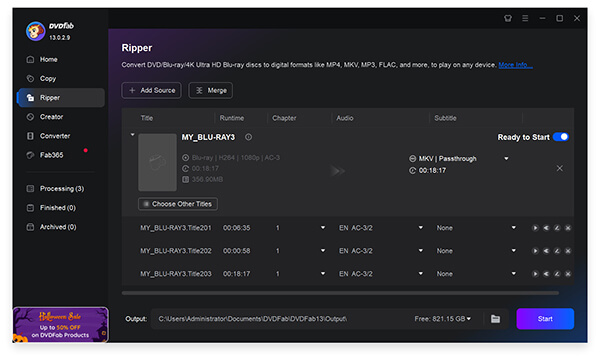Remove Title203 with its X icon
This screenshot has width=600, height=360.
568,274
